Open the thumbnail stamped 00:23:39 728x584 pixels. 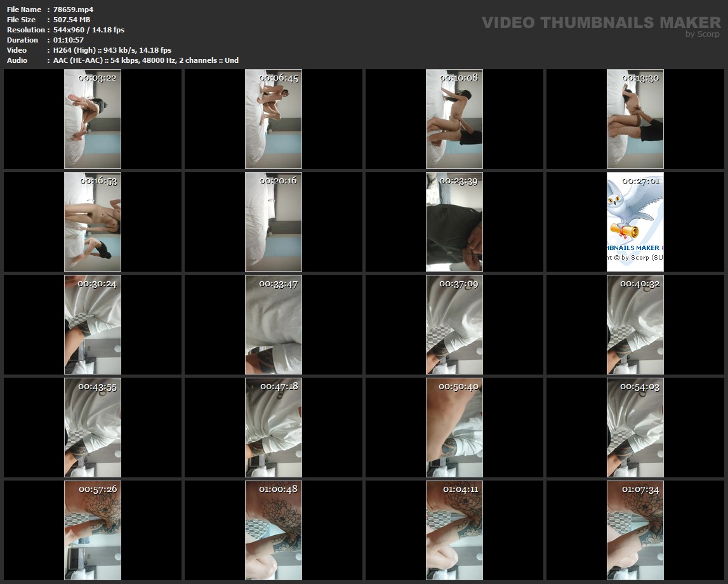click(x=454, y=222)
